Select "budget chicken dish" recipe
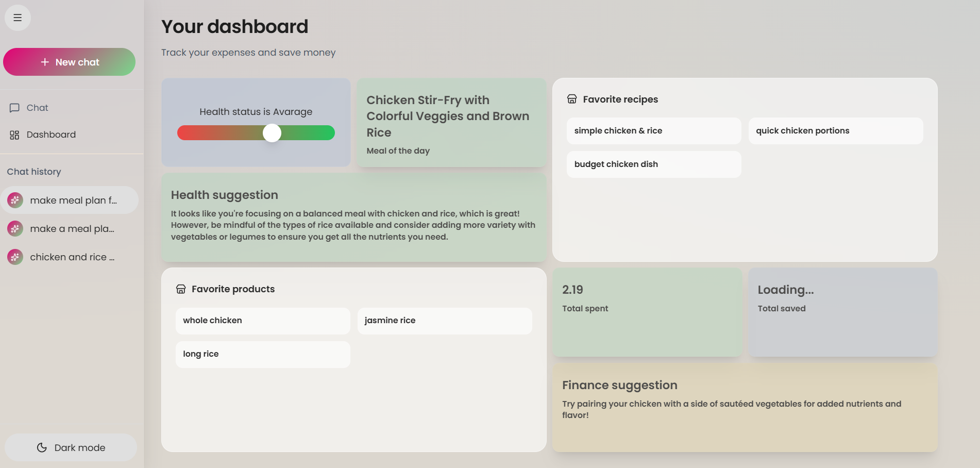Viewport: 980px width, 468px height. (x=654, y=164)
